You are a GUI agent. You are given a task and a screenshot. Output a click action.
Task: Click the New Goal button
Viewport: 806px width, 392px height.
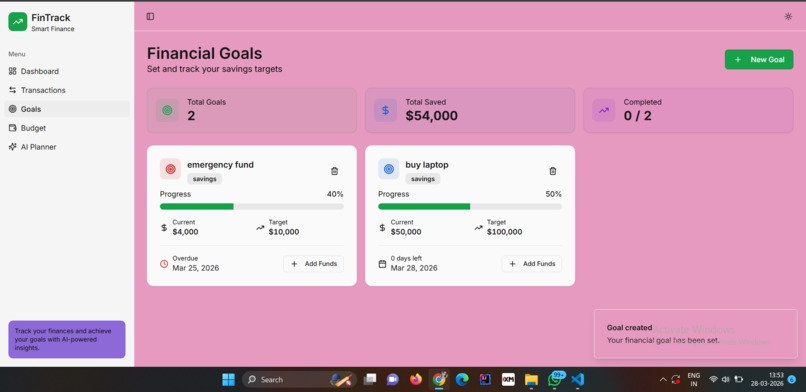click(759, 60)
